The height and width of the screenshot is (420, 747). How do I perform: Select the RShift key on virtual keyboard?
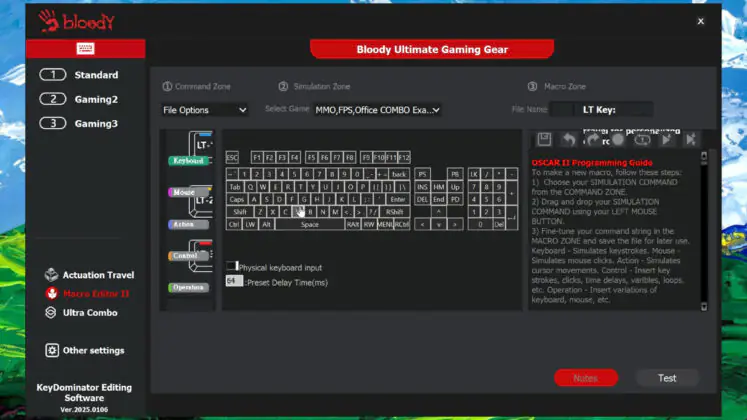[394, 212]
